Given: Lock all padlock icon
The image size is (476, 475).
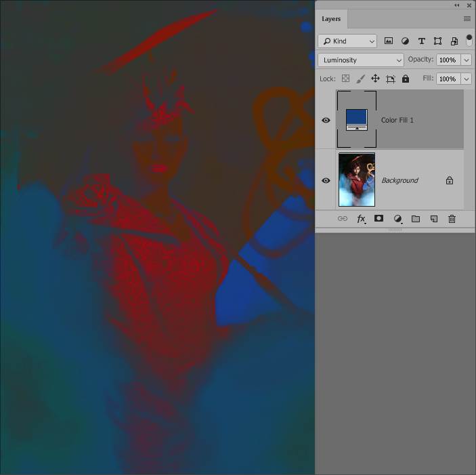Looking at the screenshot, I should (406, 79).
